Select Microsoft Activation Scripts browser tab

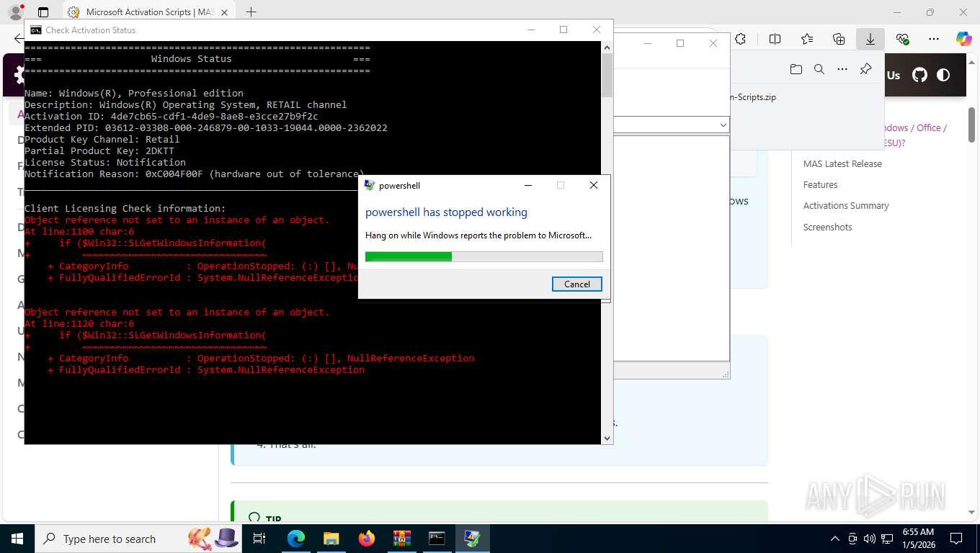coord(149,12)
